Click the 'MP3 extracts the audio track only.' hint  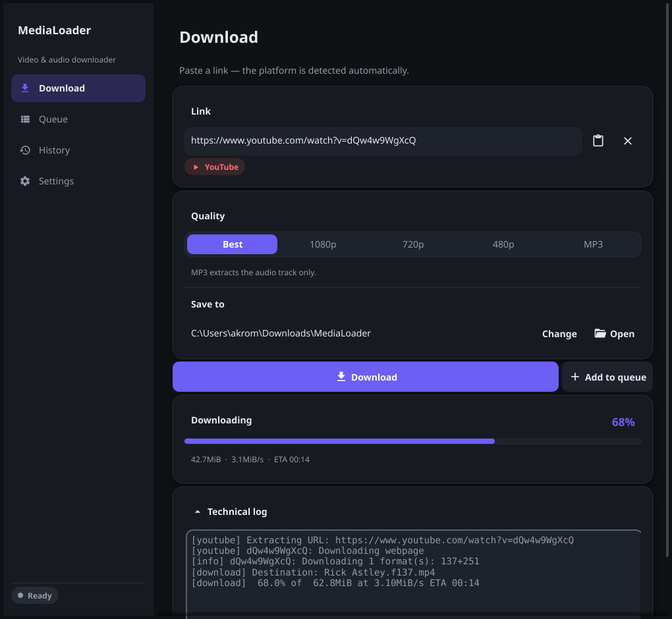[x=254, y=273]
